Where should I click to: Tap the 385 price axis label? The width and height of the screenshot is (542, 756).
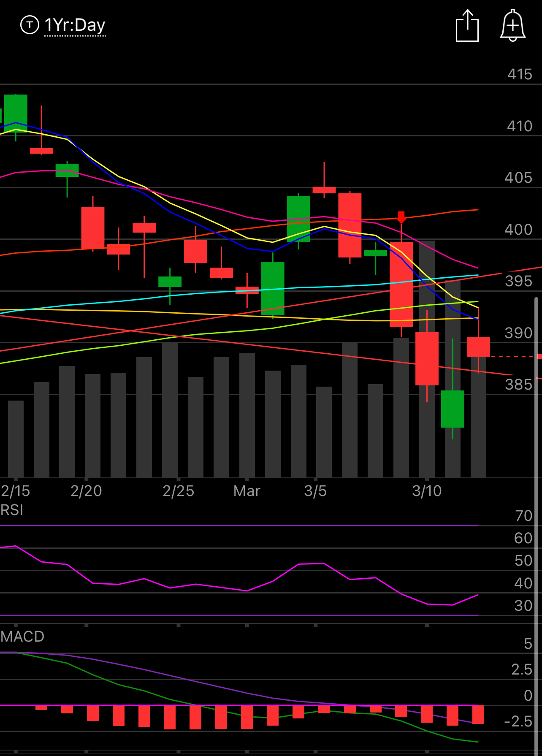point(519,385)
